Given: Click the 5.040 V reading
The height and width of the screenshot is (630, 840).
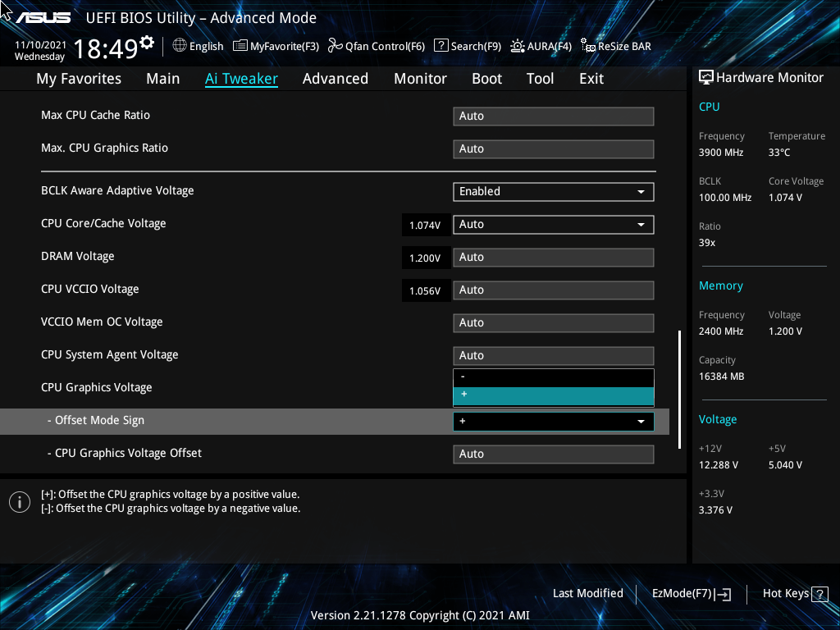Looking at the screenshot, I should (785, 465).
